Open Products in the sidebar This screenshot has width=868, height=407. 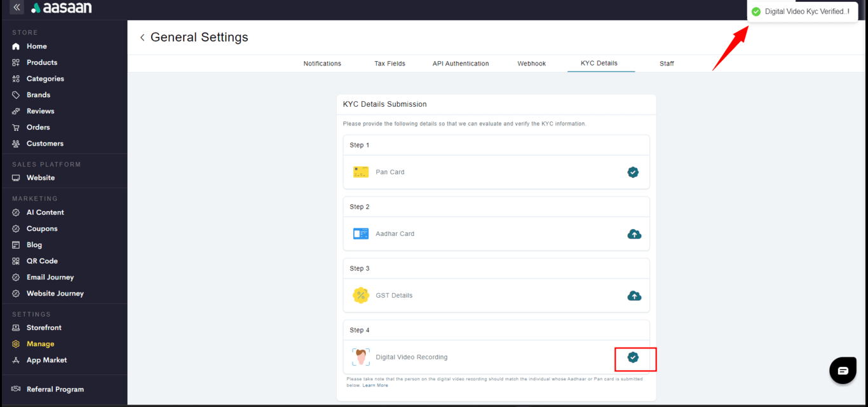pos(42,62)
